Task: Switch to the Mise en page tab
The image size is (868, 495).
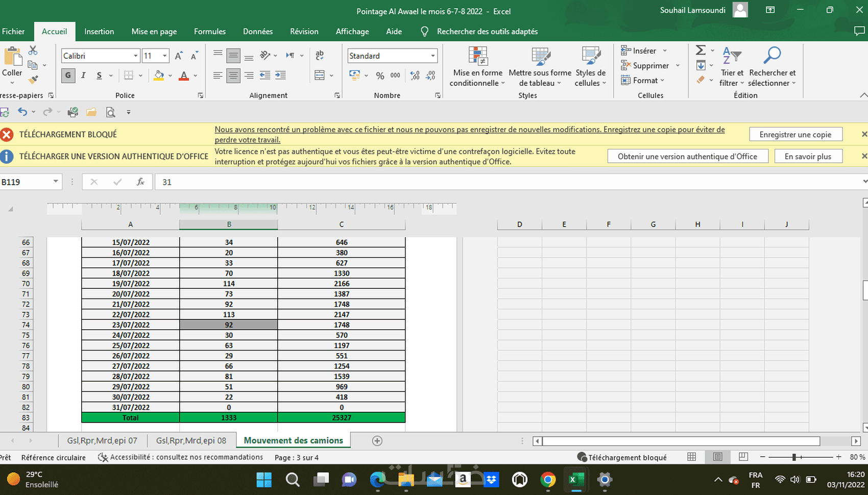Action: pos(154,31)
